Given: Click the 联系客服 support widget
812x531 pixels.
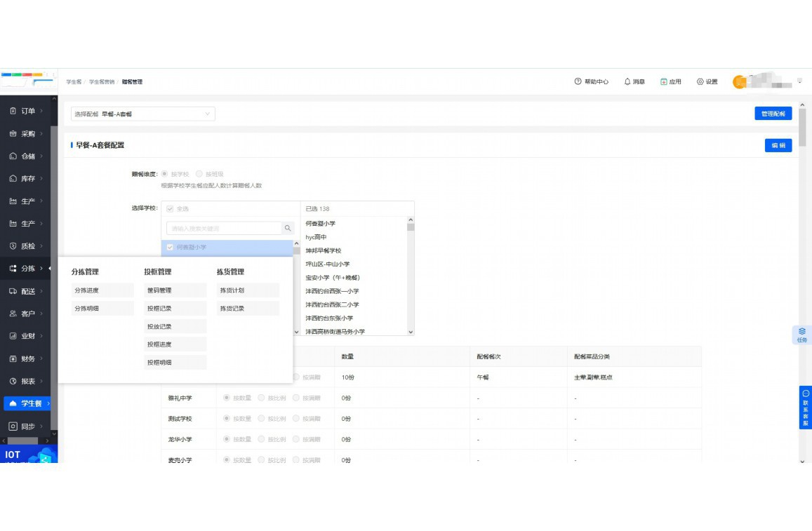Looking at the screenshot, I should (x=805, y=408).
